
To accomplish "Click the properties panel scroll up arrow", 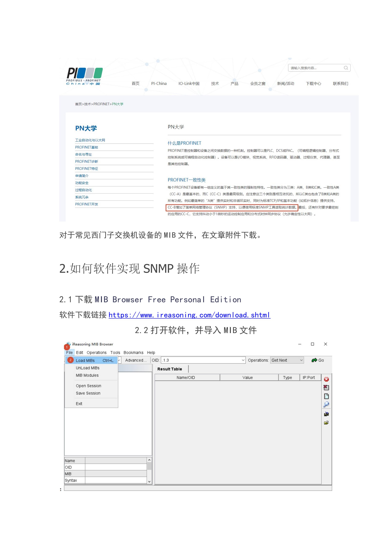I will coord(149,460).
